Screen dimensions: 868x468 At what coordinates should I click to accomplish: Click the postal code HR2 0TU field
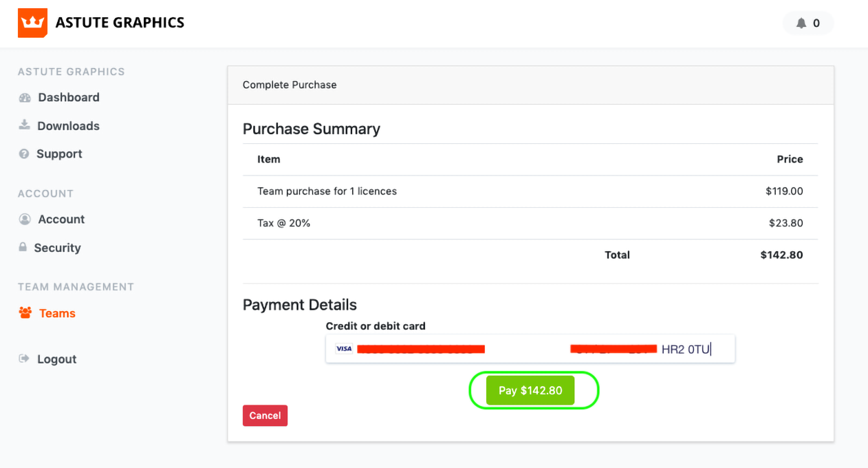(685, 350)
